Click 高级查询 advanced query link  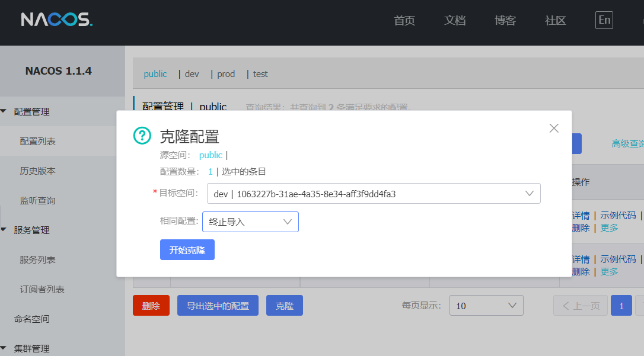[x=627, y=143]
